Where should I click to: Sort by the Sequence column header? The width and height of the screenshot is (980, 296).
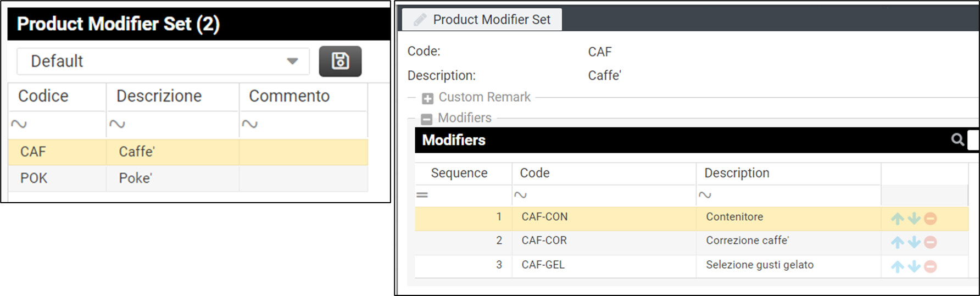(459, 173)
